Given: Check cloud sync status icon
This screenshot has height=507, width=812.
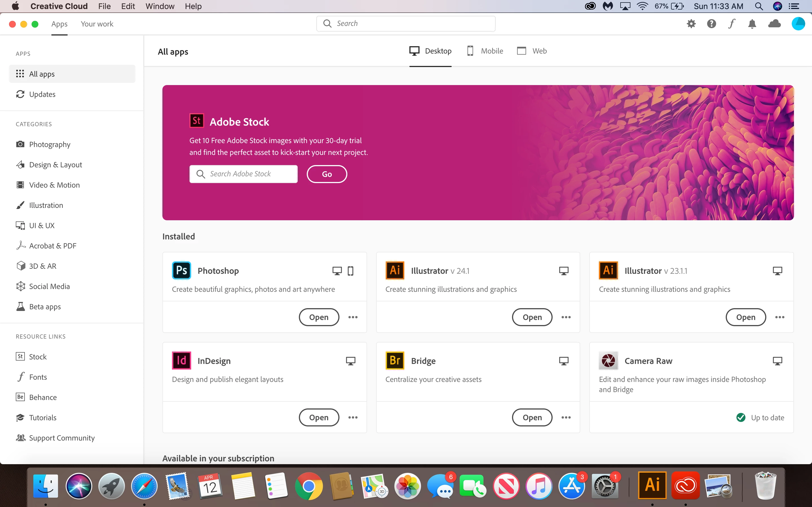Looking at the screenshot, I should tap(775, 24).
